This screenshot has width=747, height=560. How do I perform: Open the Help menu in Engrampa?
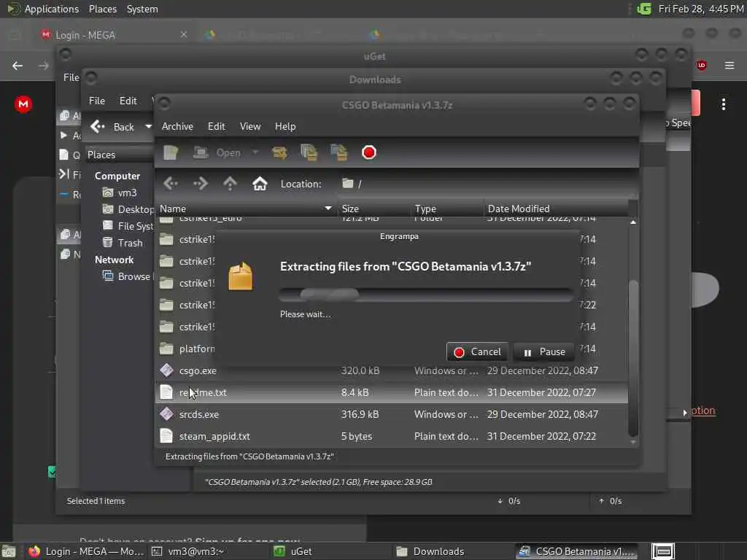coord(285,127)
